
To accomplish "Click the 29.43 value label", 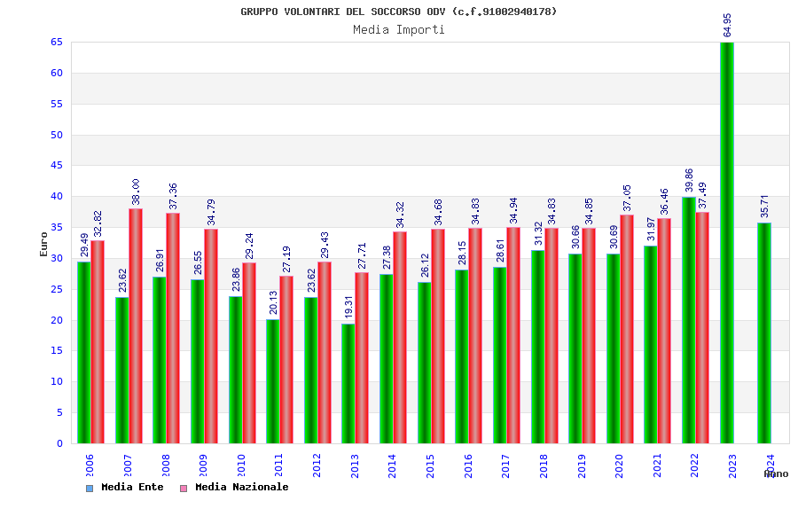I will point(325,245).
